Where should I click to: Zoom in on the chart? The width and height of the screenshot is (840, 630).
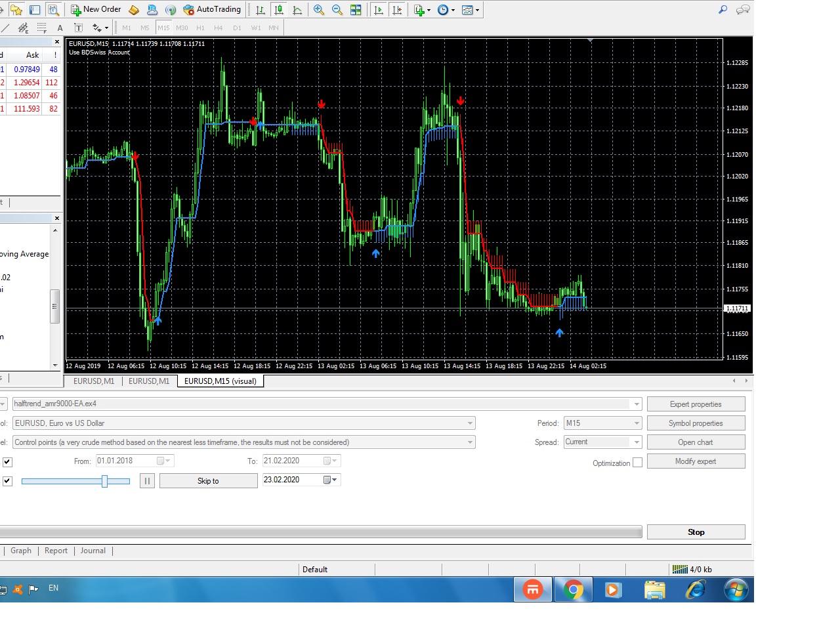pyautogui.click(x=319, y=10)
